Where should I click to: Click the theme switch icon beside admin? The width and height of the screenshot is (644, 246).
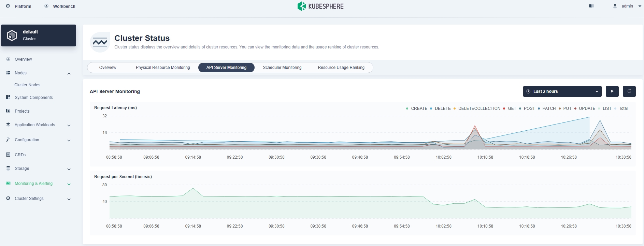[x=591, y=6]
